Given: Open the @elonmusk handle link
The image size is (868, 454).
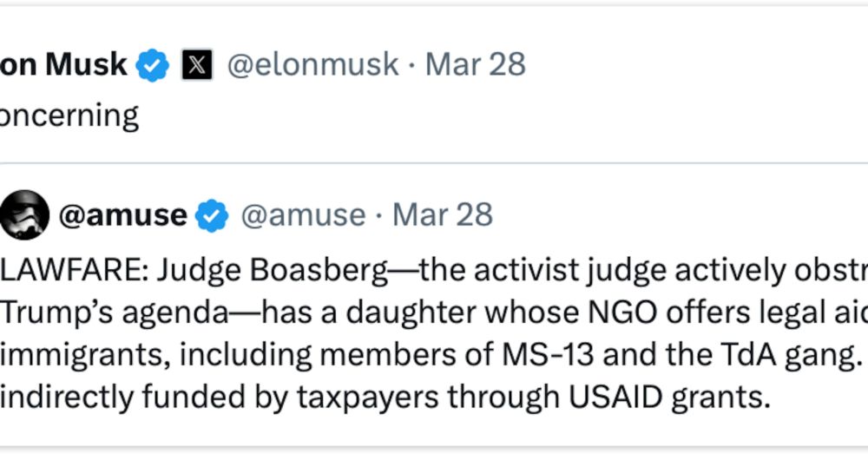Looking at the screenshot, I should point(312,65).
